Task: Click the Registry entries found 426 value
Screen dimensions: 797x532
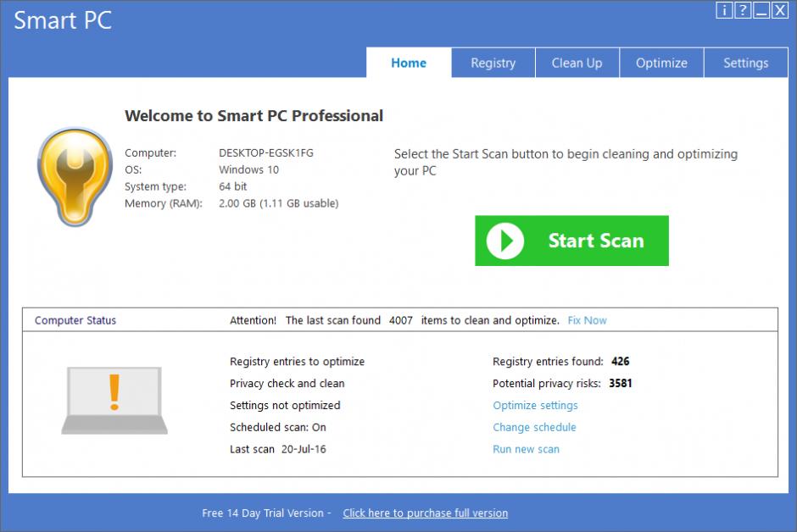Action: tap(620, 362)
